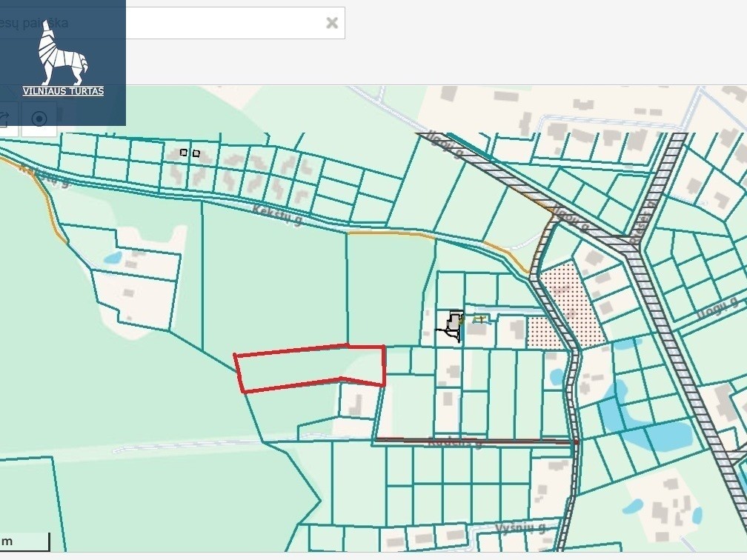
Task: Click the small pond at bottom right
Action: click(x=633, y=507)
